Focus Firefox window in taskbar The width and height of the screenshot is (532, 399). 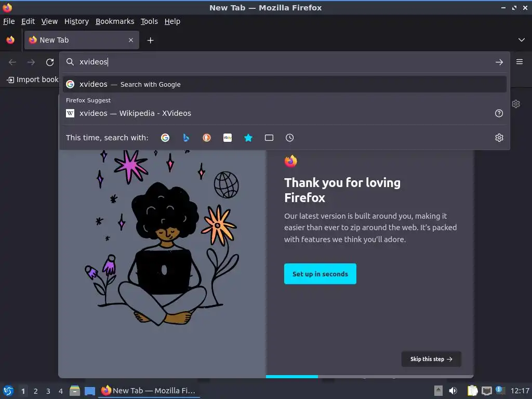(x=149, y=391)
